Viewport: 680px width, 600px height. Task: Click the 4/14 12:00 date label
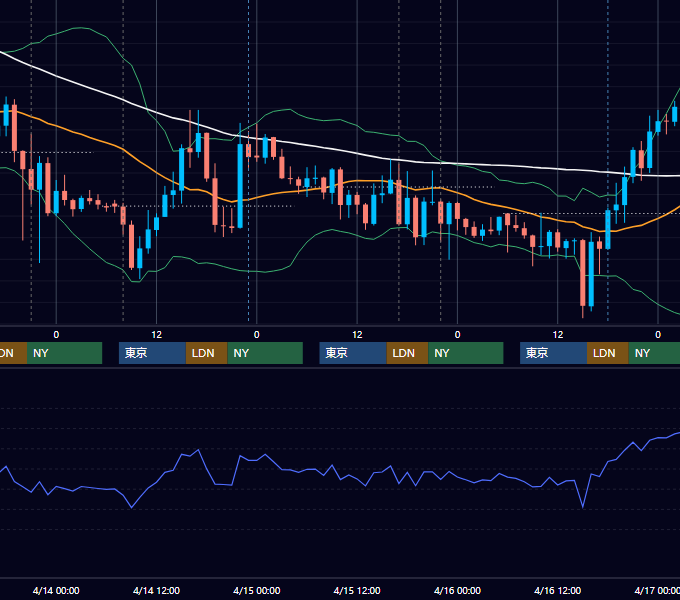(156, 590)
